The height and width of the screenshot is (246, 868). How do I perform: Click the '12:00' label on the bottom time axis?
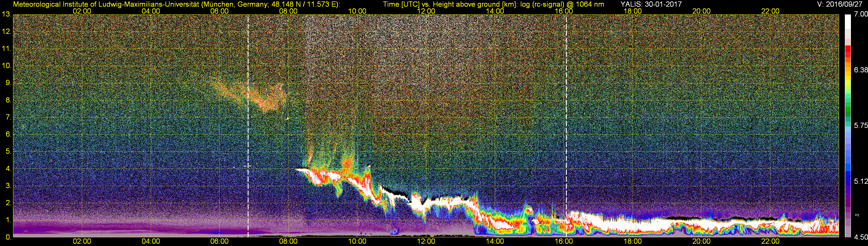point(426,242)
